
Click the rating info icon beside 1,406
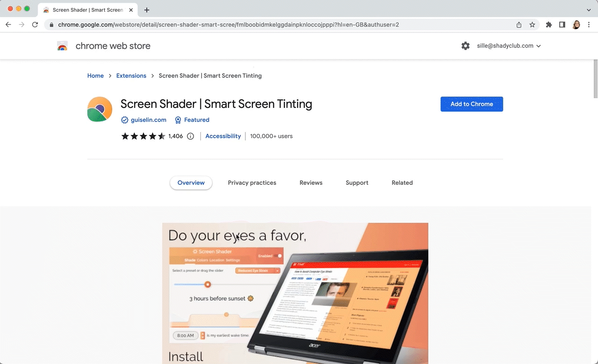(191, 136)
